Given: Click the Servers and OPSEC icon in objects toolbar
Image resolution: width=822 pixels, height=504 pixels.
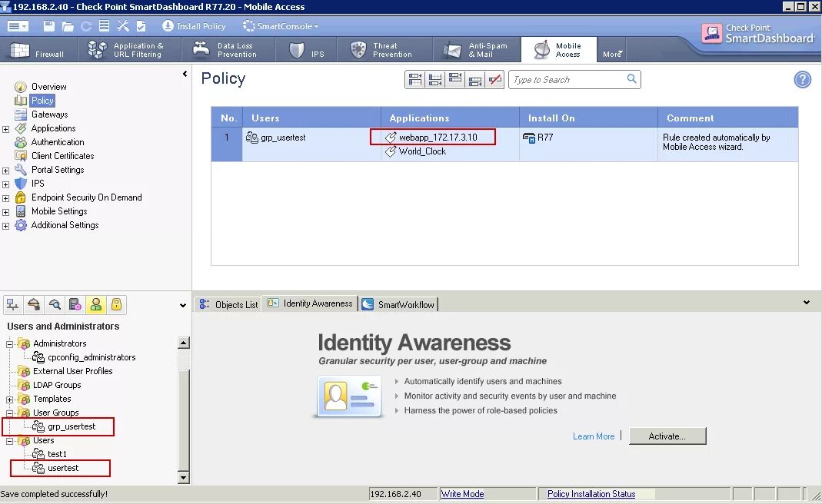Looking at the screenshot, I should [75, 305].
